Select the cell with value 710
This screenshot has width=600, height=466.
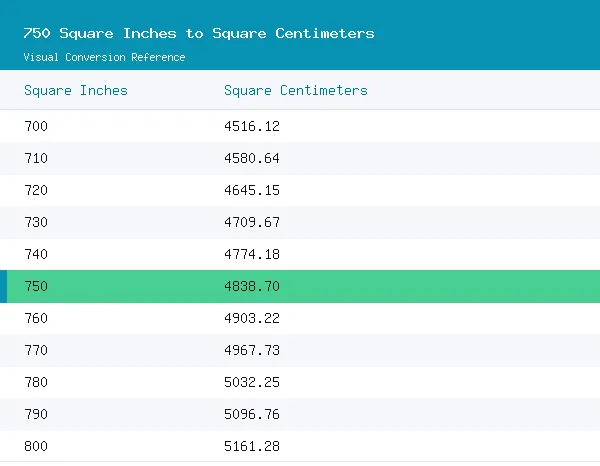click(36, 158)
